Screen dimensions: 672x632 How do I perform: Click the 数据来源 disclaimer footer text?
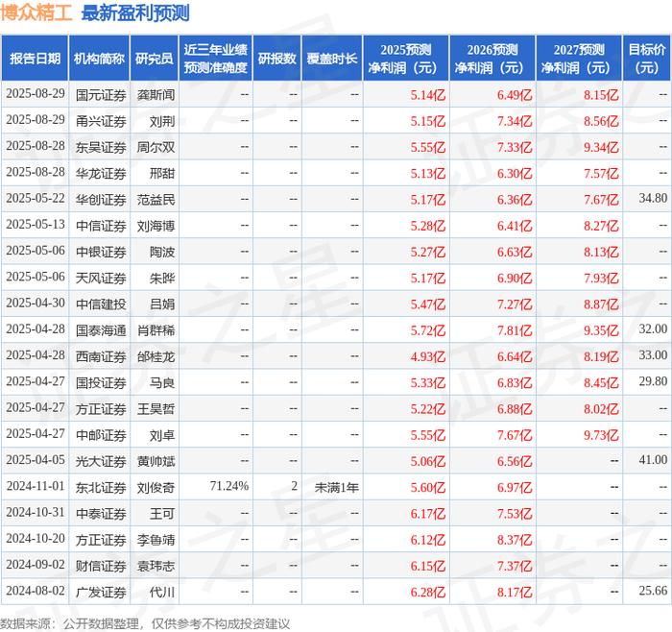[x=145, y=623]
